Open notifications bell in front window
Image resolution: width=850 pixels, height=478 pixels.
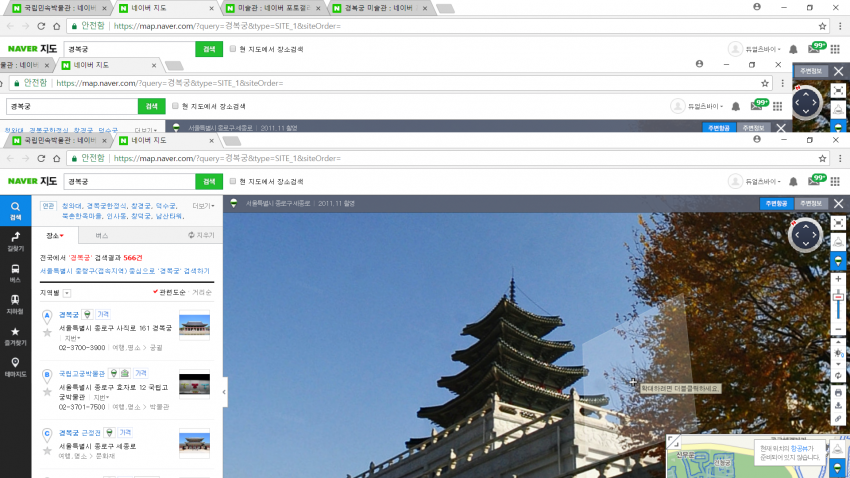pyautogui.click(x=793, y=182)
